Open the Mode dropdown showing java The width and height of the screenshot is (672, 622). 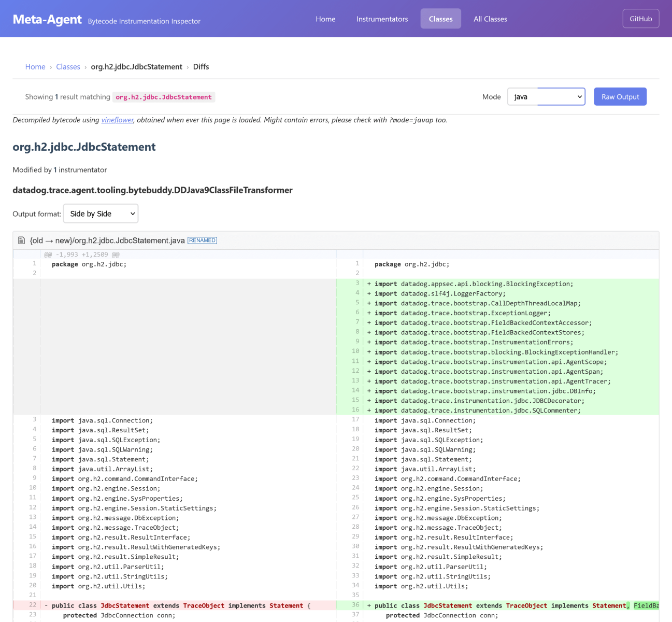[546, 97]
